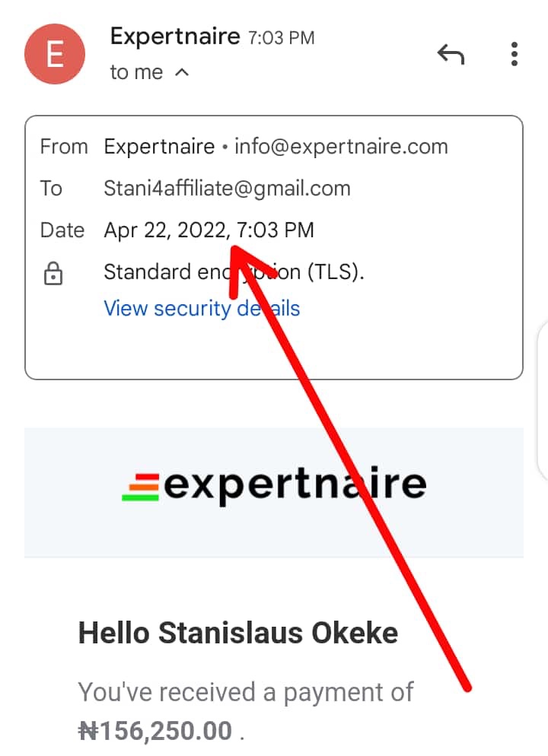The image size is (548, 756).
Task: Click the padlock encryption icon
Action: click(x=53, y=275)
